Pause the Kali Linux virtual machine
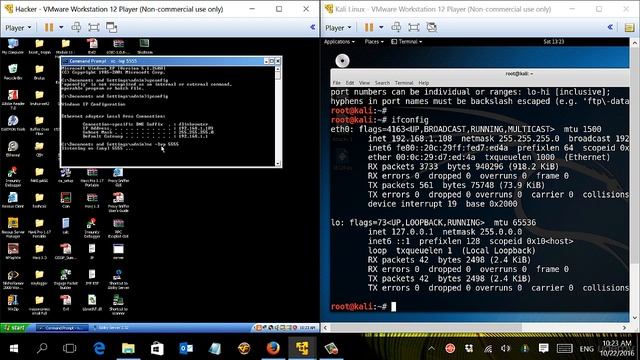 coord(369,27)
